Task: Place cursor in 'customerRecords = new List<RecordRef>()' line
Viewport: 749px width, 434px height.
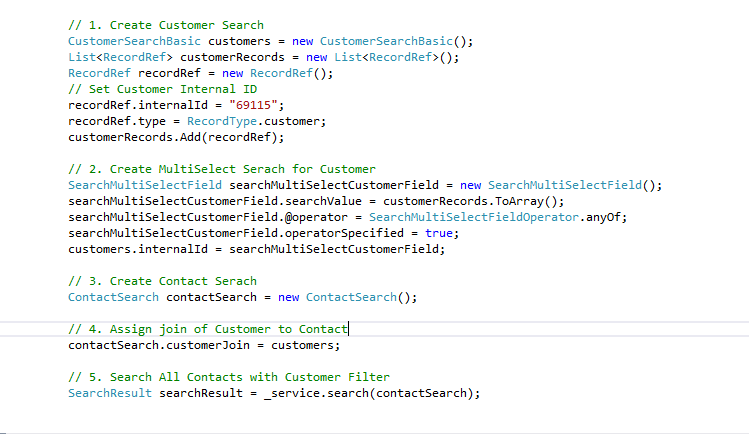Action: 263,57
